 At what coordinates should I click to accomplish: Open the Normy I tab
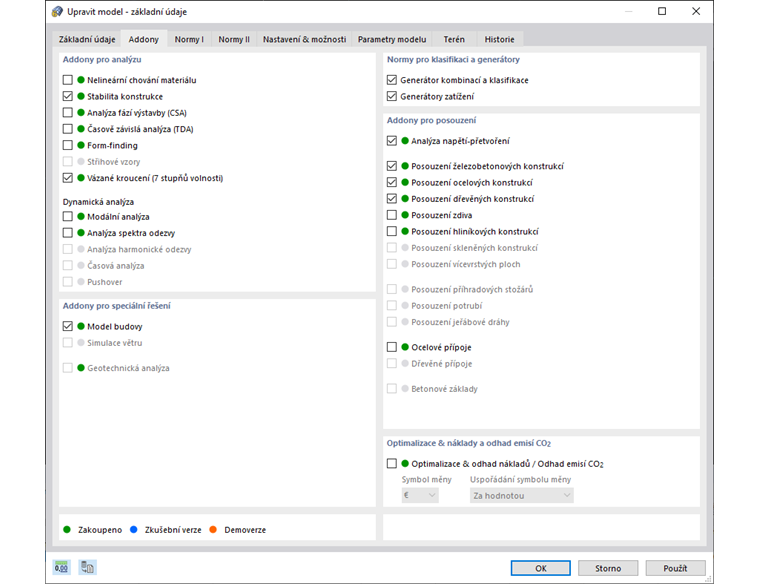pyautogui.click(x=189, y=39)
